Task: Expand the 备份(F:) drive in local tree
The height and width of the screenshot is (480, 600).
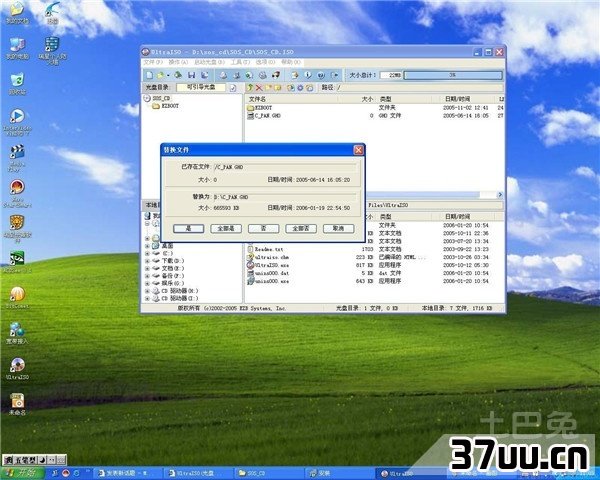Action: (x=147, y=276)
